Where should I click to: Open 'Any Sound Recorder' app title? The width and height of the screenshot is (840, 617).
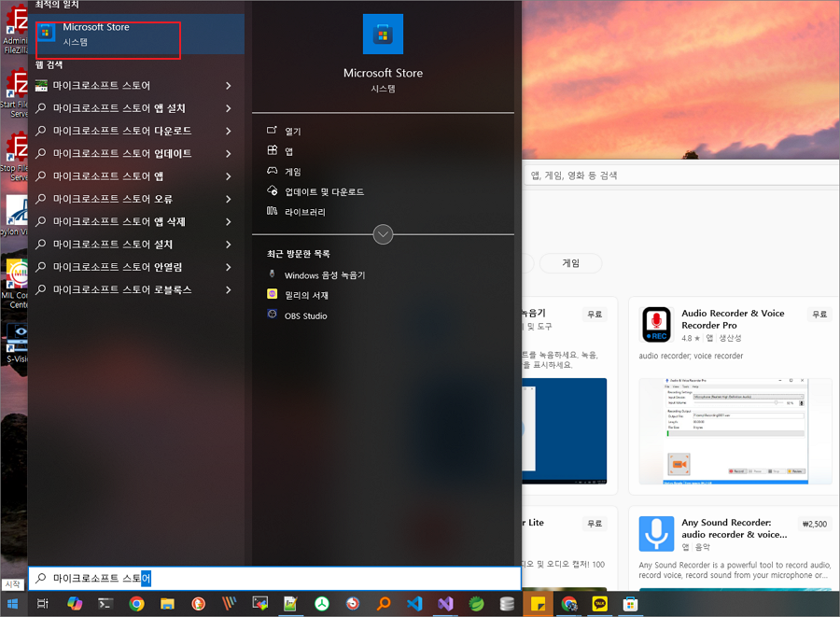point(734,528)
